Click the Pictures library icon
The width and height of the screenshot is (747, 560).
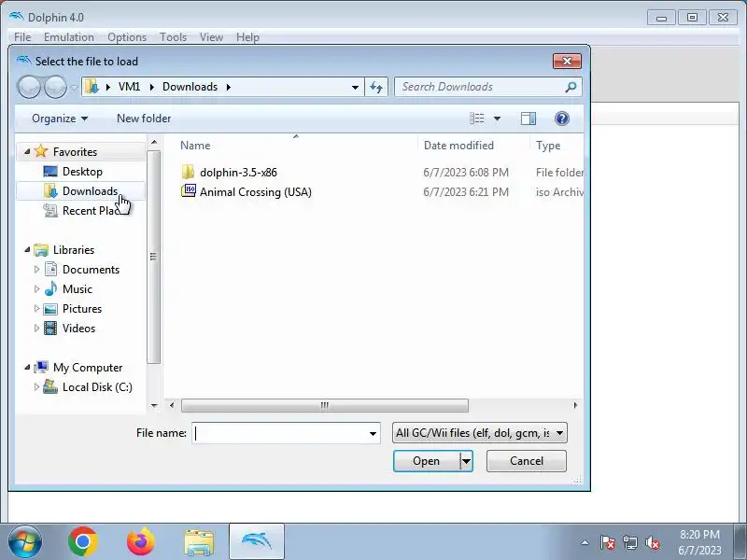50,309
